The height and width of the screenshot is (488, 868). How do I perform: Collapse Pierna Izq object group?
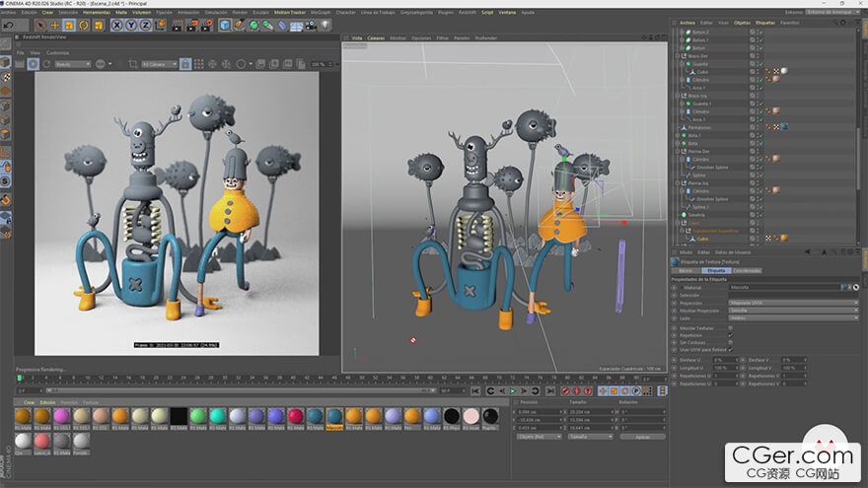click(x=677, y=183)
